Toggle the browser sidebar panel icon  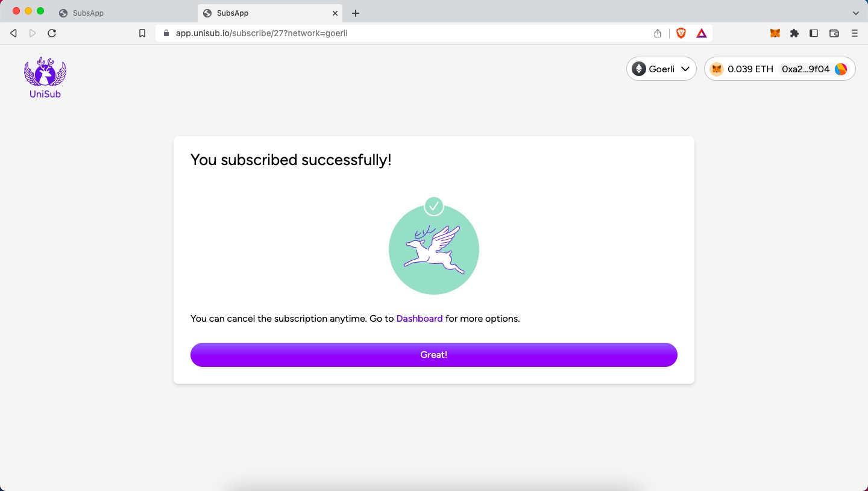point(814,33)
